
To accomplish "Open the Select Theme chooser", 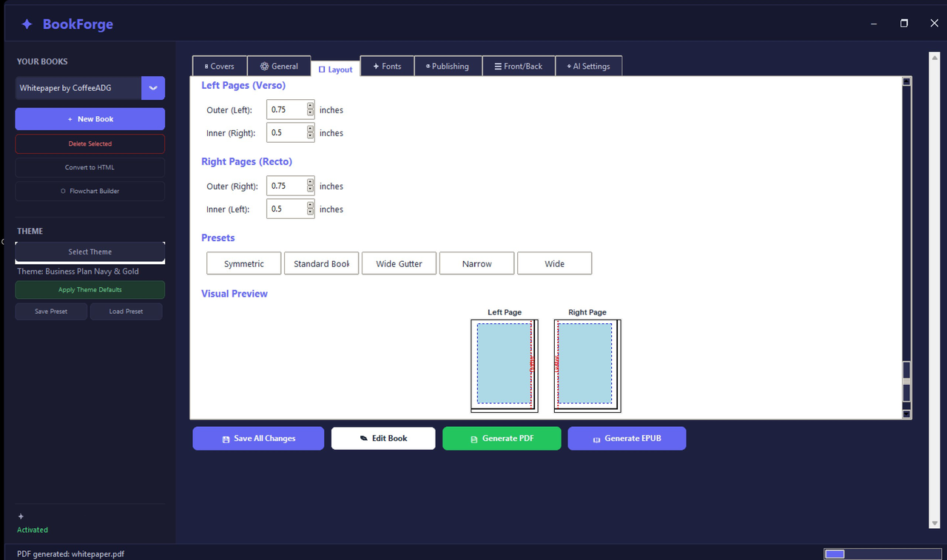I will tap(90, 252).
